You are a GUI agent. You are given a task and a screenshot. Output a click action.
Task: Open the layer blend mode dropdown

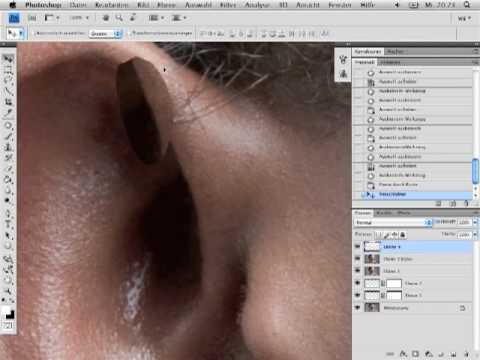pyautogui.click(x=393, y=222)
